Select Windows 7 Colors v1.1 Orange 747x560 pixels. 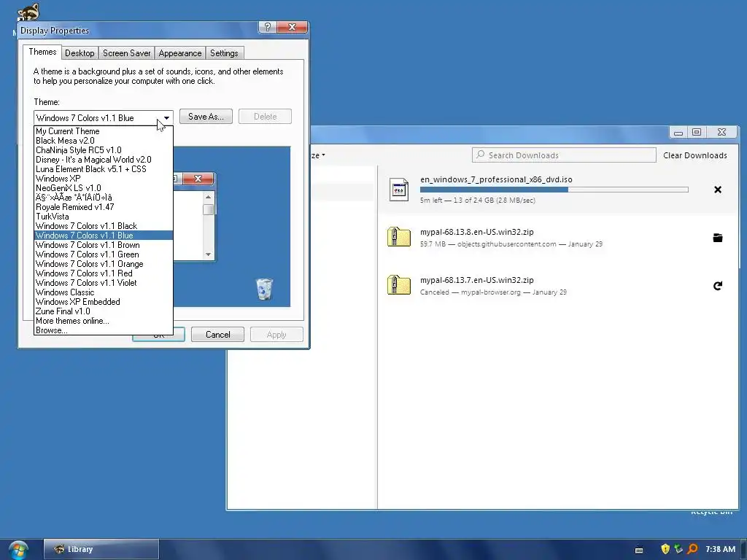[104, 264]
